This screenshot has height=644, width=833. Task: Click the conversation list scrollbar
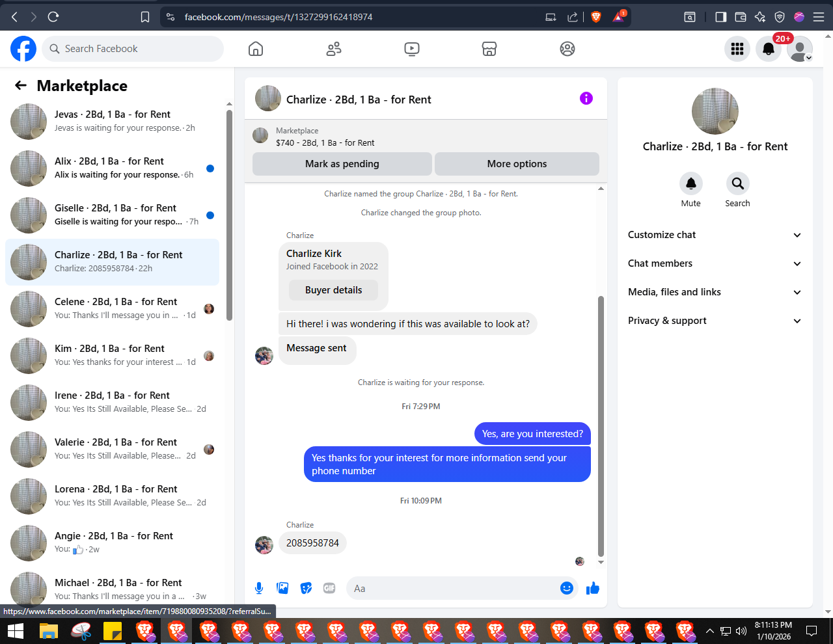(x=229, y=215)
